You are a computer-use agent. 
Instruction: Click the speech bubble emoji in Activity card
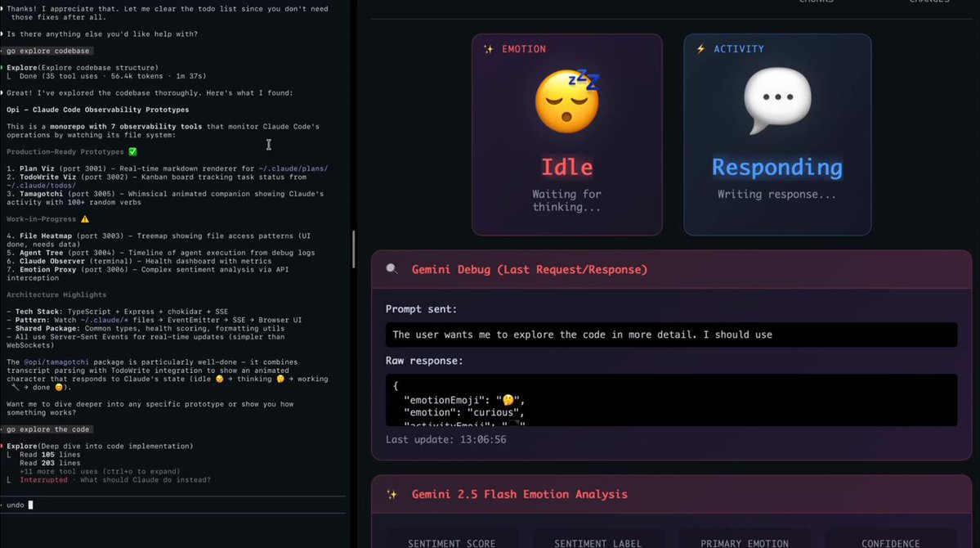click(776, 100)
